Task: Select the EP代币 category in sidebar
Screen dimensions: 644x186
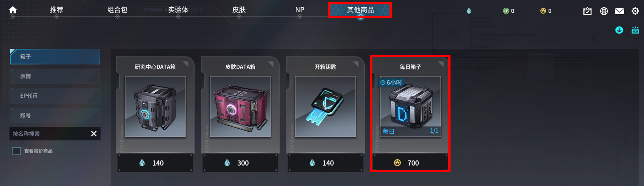Action: click(x=55, y=96)
